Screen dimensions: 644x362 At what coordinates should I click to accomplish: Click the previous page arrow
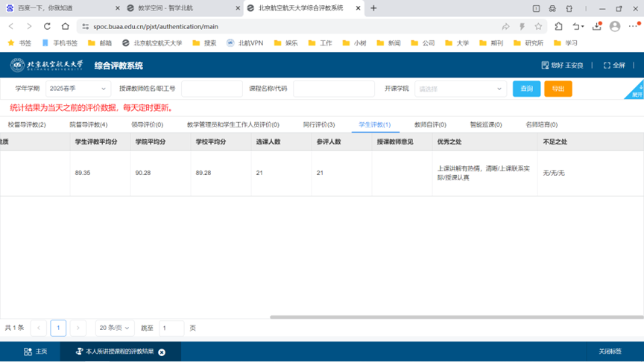(39, 328)
